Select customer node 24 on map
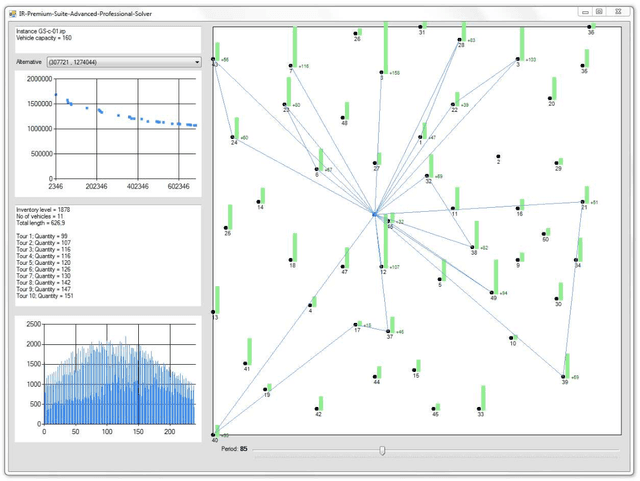This screenshot has height=481, width=640. click(x=233, y=137)
